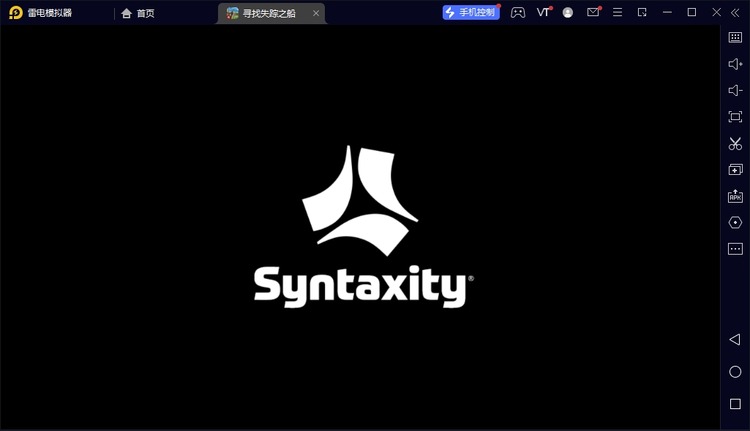Toggle fullscreen mode icon
The width and height of the screenshot is (750, 431).
coord(735,117)
